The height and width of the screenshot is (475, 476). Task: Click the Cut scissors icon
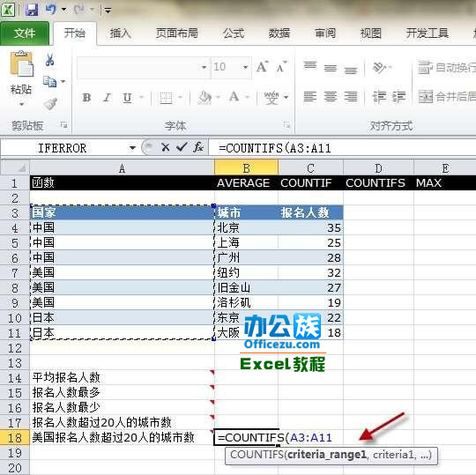coord(49,60)
